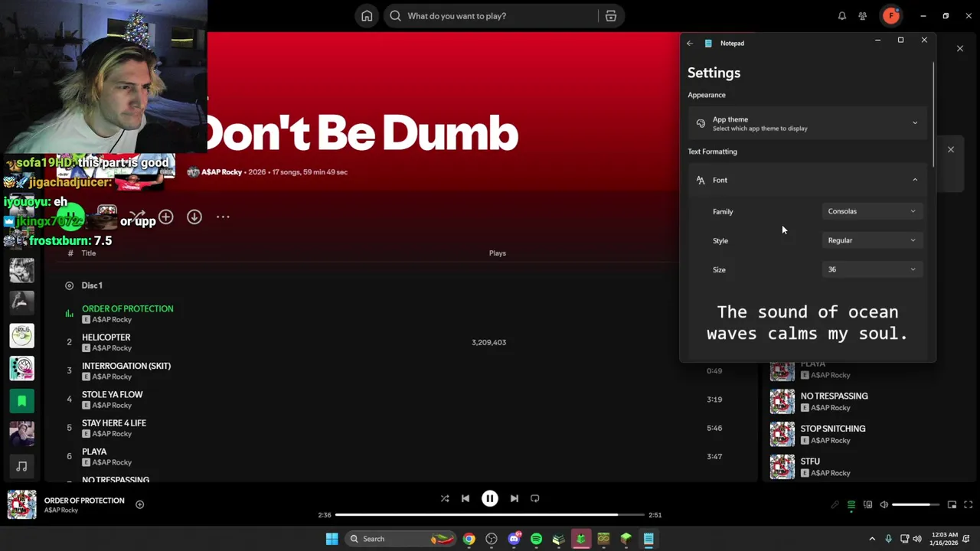Skip to the next track
Image resolution: width=980 pixels, height=551 pixels.
click(x=514, y=499)
